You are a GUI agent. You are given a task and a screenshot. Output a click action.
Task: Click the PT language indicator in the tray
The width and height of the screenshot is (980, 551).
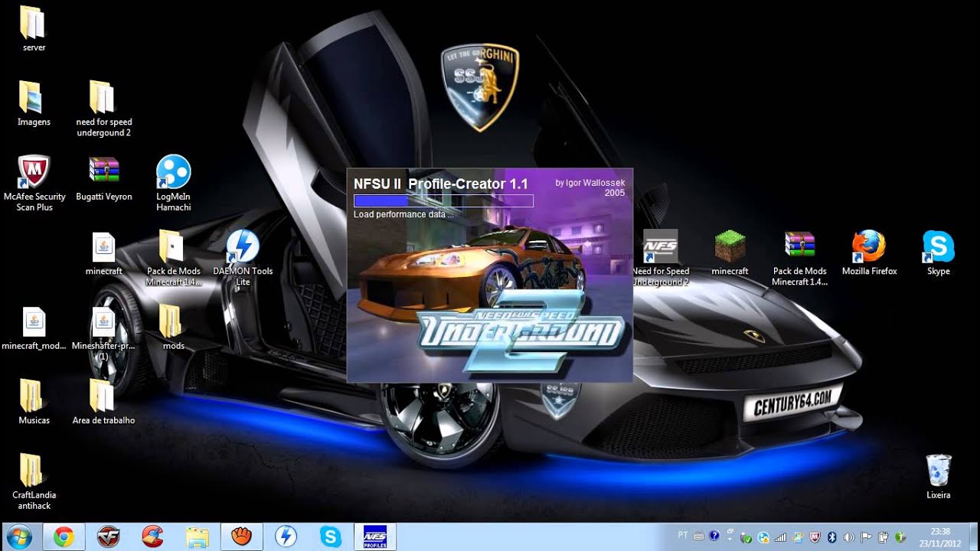pyautogui.click(x=683, y=536)
